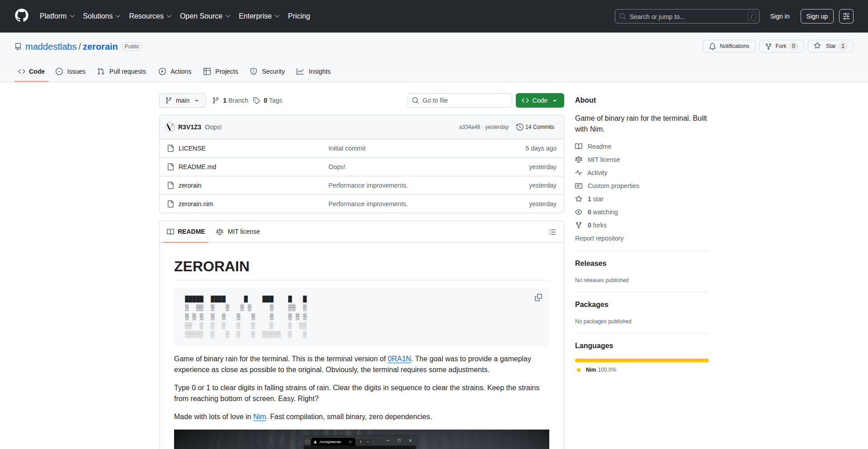Open the tags icon showing 0 Tags
The height and width of the screenshot is (449, 868).
256,100
